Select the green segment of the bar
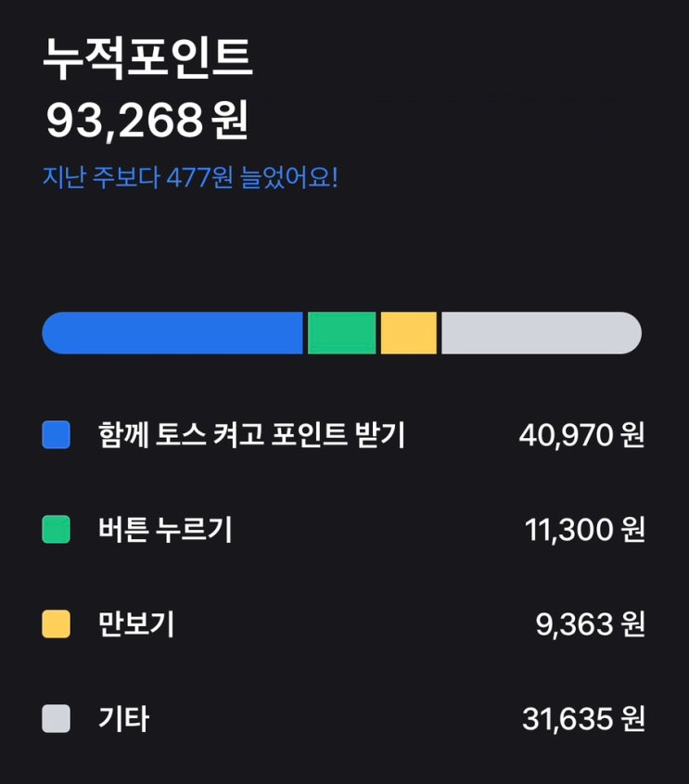Image resolution: width=689 pixels, height=784 pixels. (341, 333)
